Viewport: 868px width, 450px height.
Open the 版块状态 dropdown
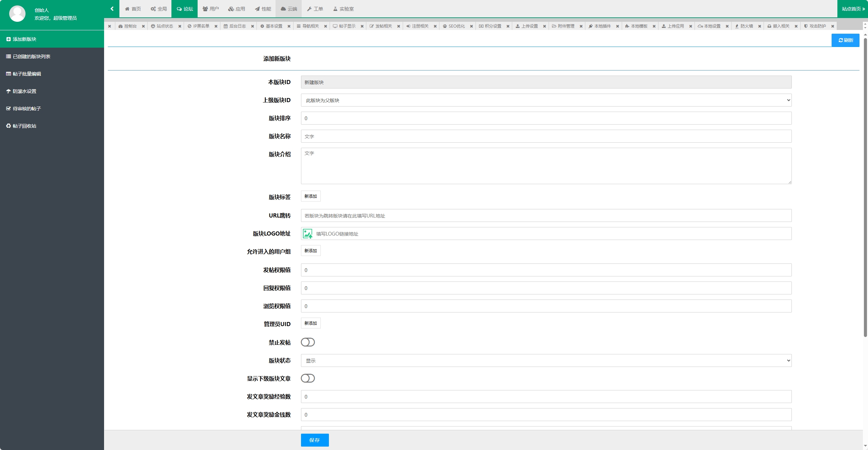tap(546, 360)
